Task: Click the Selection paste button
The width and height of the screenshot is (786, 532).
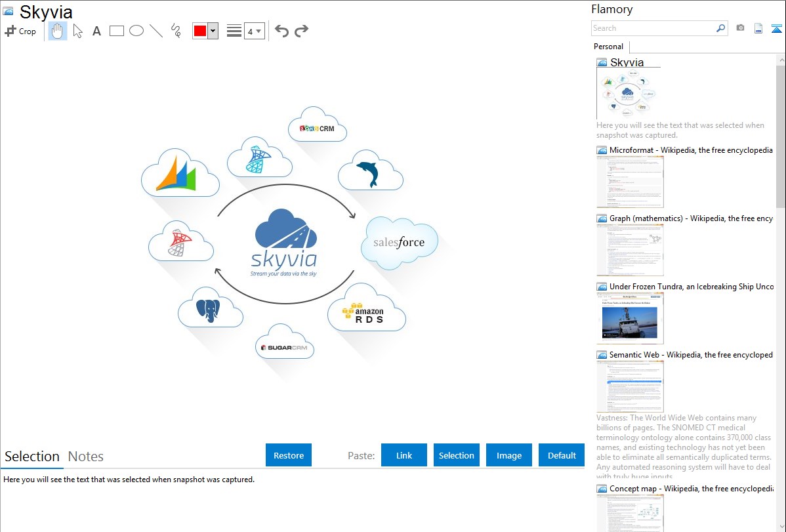Action: pos(457,455)
